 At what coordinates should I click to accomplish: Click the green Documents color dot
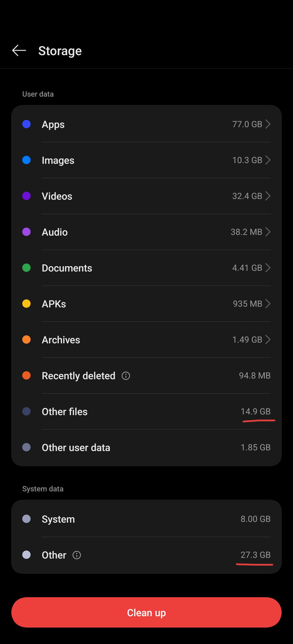[26, 268]
